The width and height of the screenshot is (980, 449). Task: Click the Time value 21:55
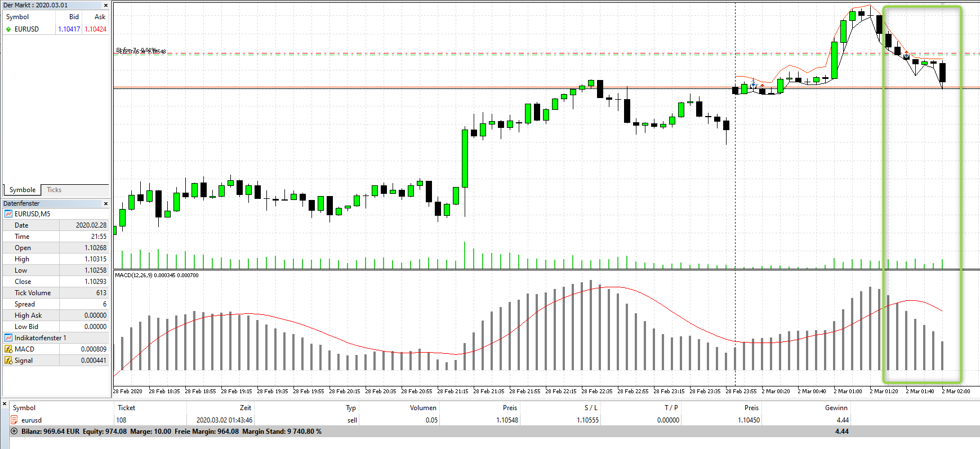click(x=99, y=237)
